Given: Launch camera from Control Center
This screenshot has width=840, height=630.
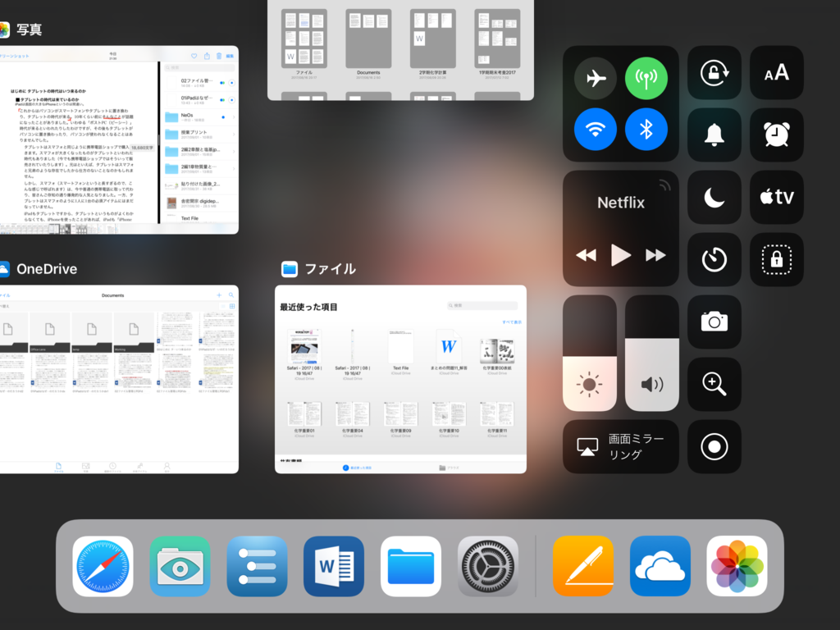Looking at the screenshot, I should pyautogui.click(x=714, y=322).
